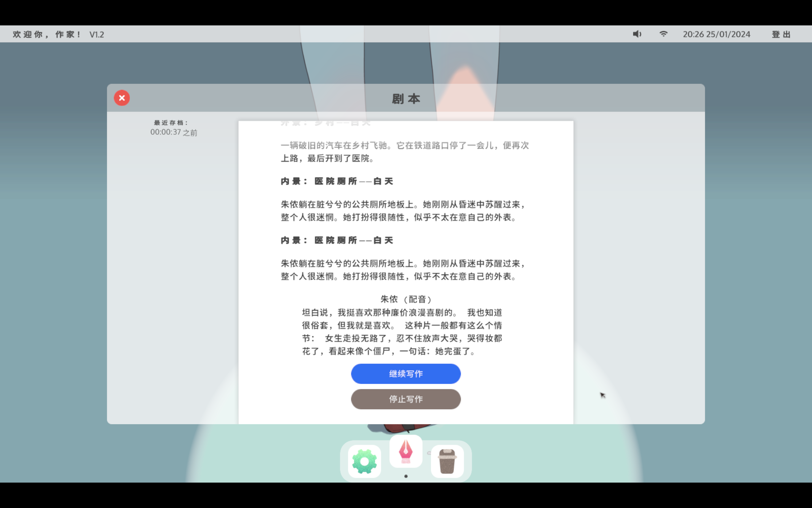
Task: Open the green gear settings dock icon
Action: click(x=364, y=461)
